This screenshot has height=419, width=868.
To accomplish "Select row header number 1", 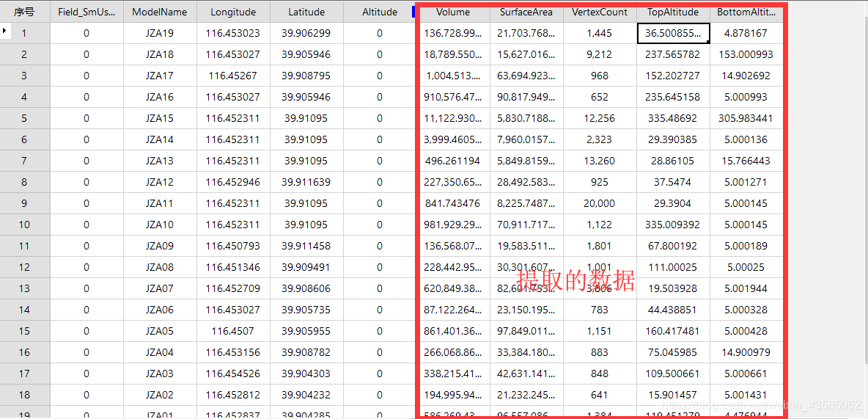I will tap(25, 33).
